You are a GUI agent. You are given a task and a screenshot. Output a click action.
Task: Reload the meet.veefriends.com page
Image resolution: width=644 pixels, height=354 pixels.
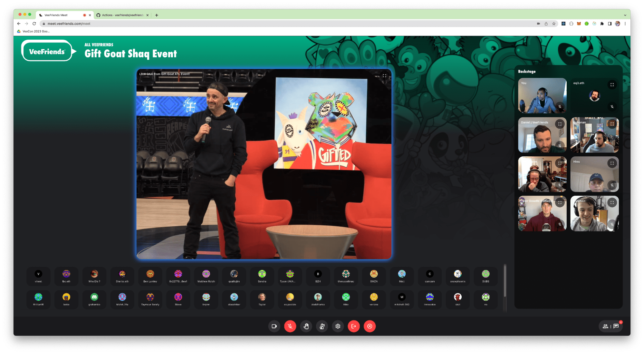click(34, 24)
